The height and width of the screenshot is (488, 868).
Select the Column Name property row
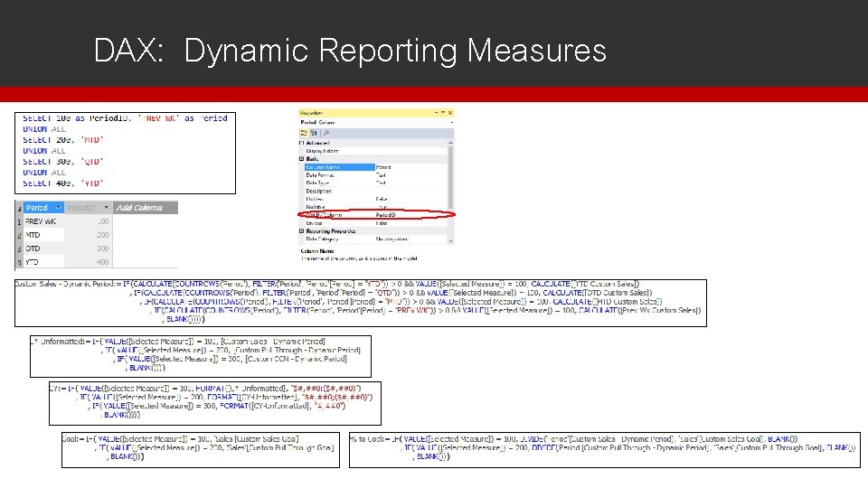click(x=375, y=166)
